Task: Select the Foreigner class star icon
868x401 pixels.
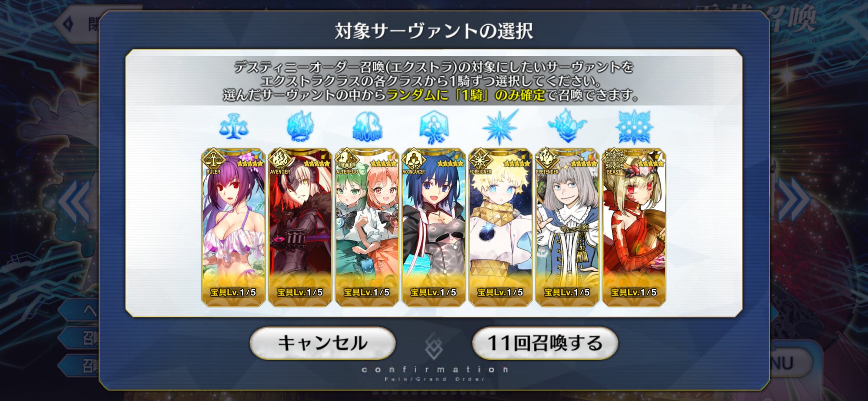Action: tap(500, 126)
